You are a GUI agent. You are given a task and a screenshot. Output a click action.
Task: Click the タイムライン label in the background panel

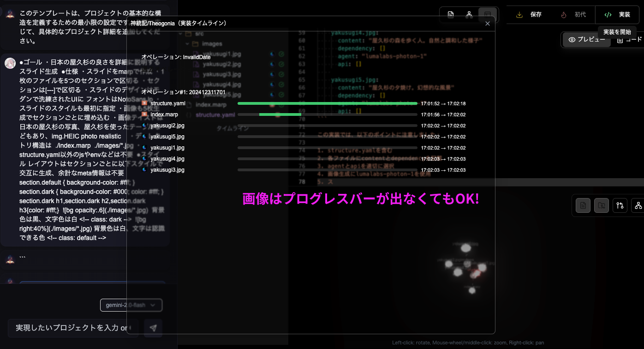pyautogui.click(x=233, y=128)
